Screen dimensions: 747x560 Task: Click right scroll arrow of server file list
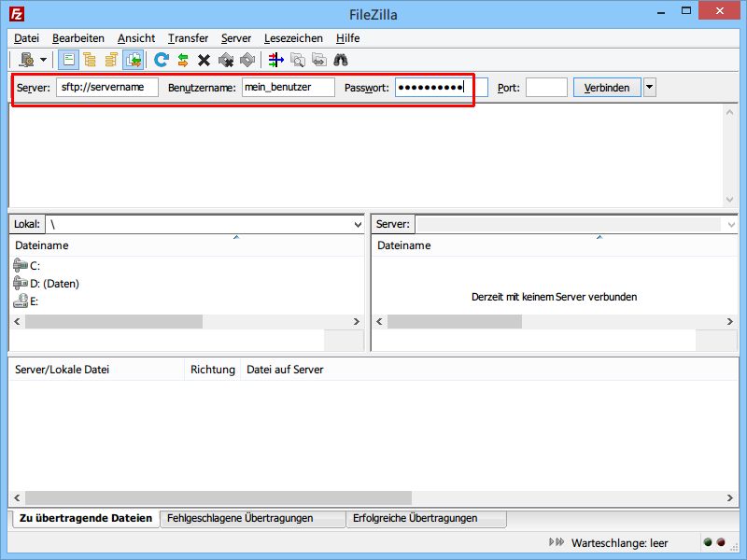coord(730,321)
